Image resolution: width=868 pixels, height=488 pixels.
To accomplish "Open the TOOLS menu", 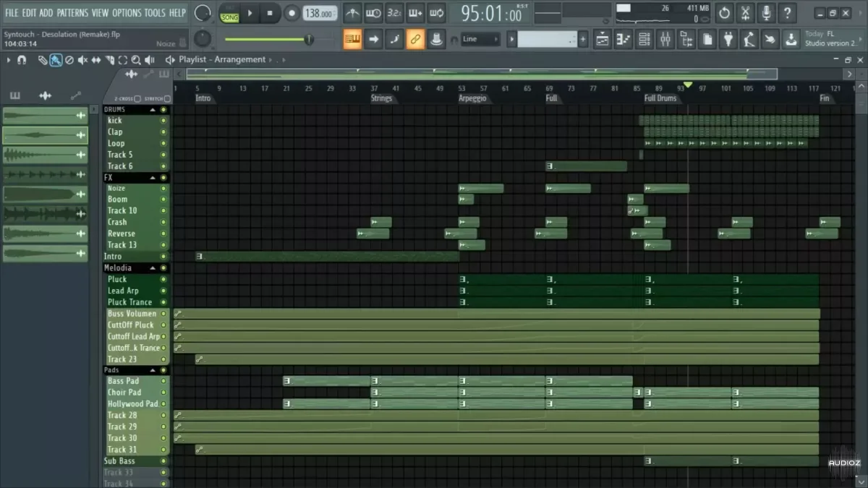I will click(x=155, y=13).
